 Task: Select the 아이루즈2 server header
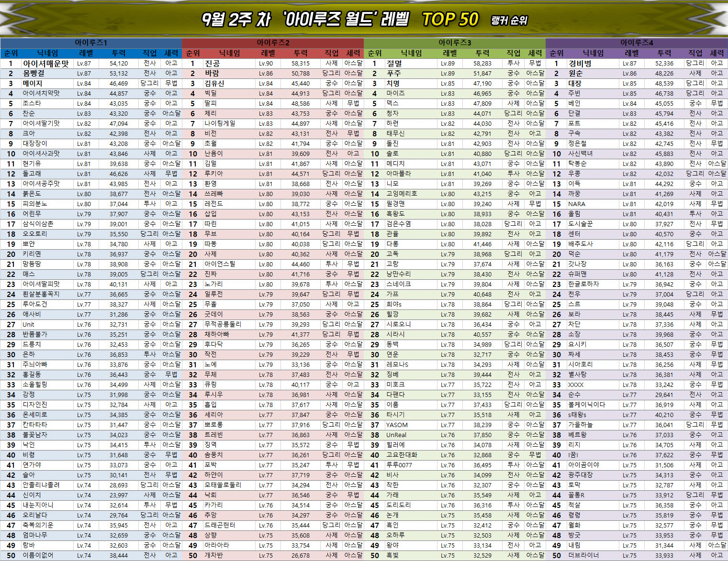click(273, 43)
